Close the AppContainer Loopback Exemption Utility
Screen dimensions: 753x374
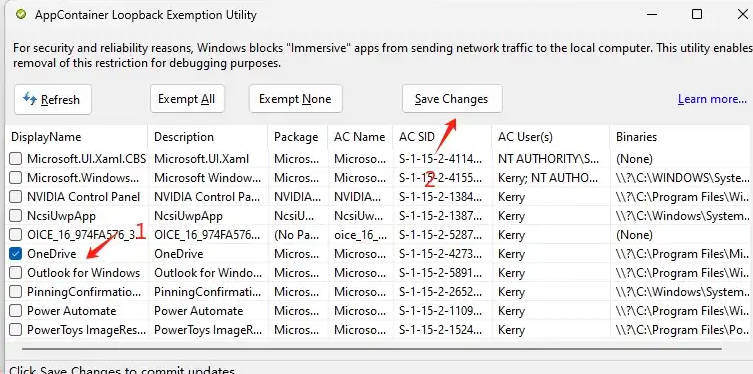[742, 14]
